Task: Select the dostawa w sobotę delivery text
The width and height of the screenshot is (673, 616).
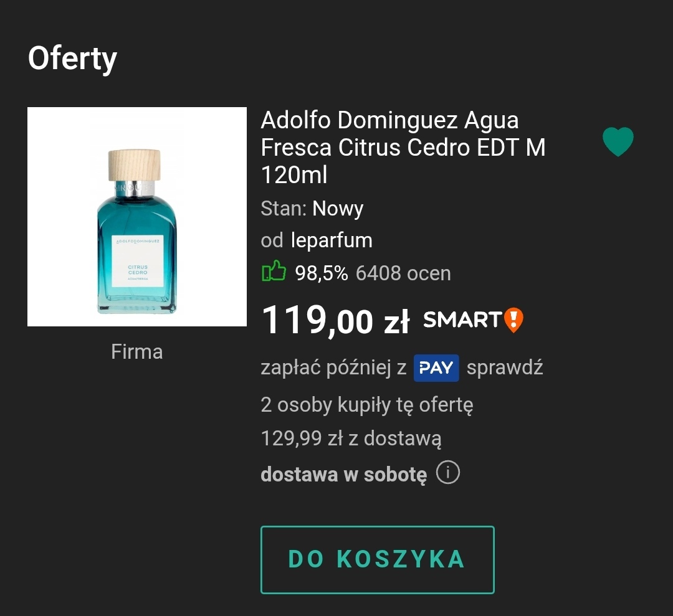Action: click(343, 474)
